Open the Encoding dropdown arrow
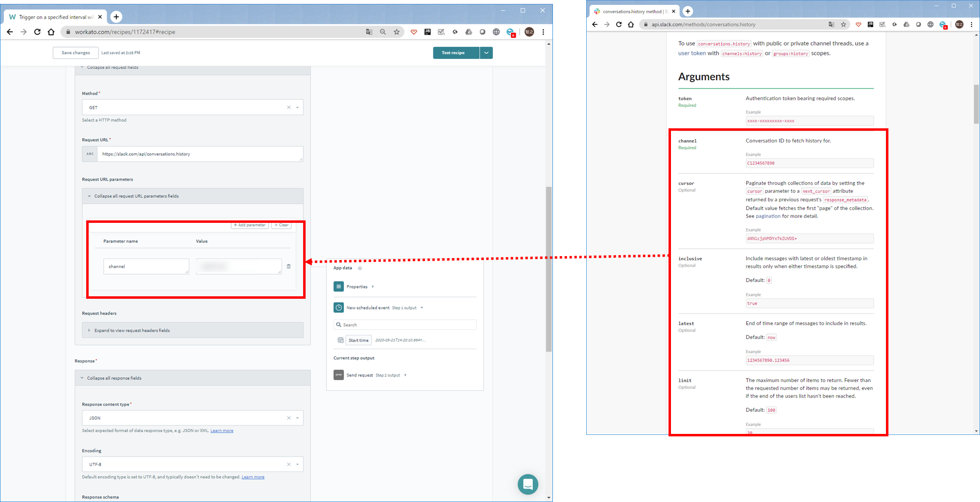980x502 pixels. 297,464
